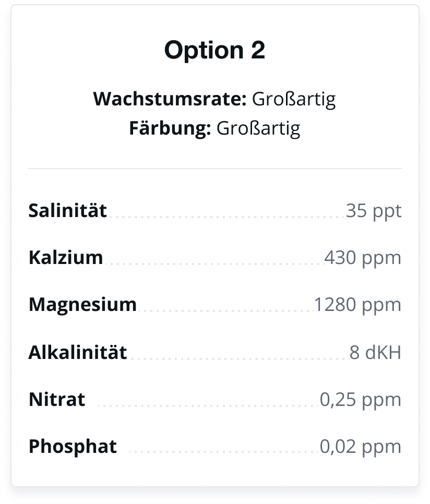
Task: Click the dotted leader in Phosphat row
Action: (224, 452)
